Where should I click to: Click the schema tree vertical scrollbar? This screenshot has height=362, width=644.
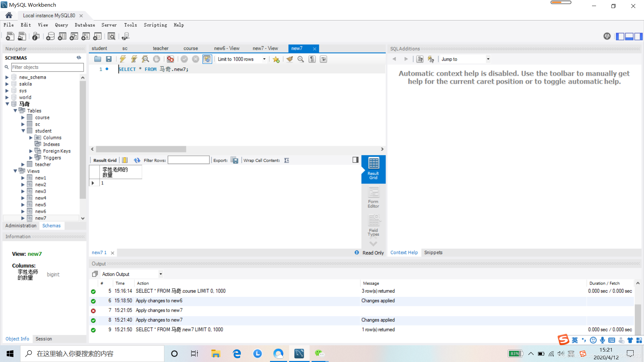pos(83,139)
